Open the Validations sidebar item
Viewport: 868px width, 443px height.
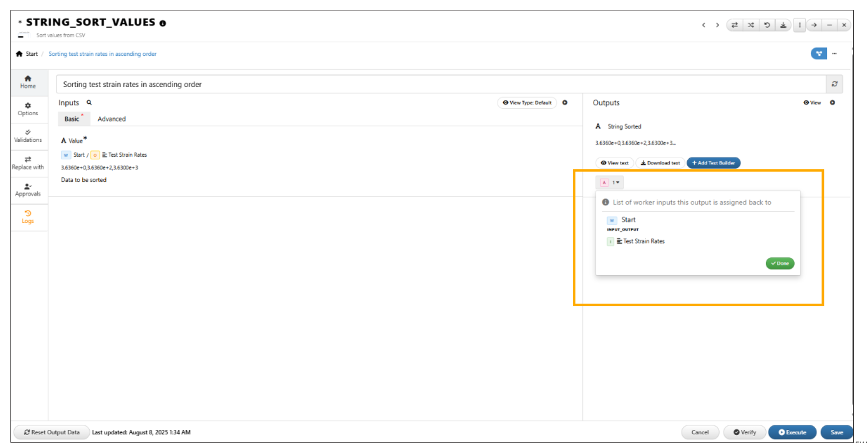click(28, 136)
